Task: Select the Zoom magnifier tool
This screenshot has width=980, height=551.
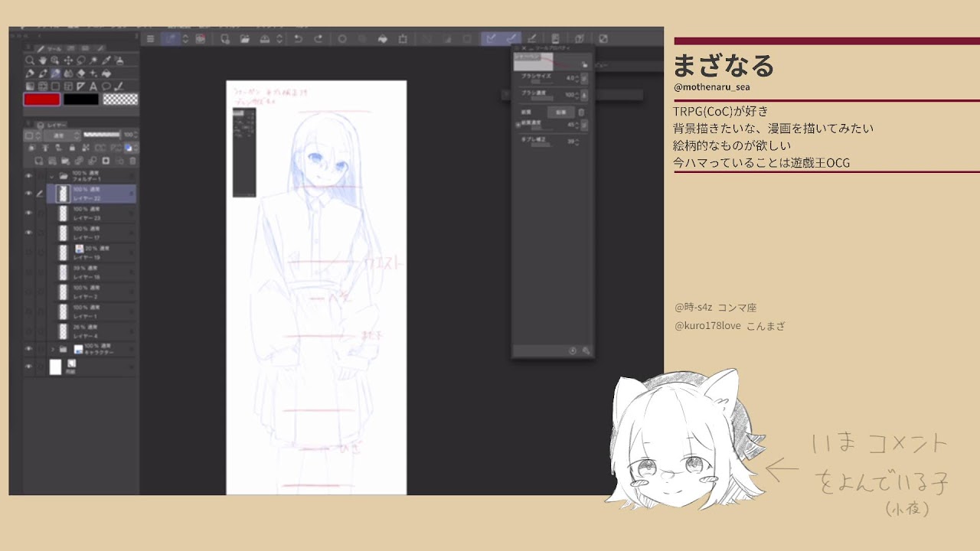Action: pos(30,60)
